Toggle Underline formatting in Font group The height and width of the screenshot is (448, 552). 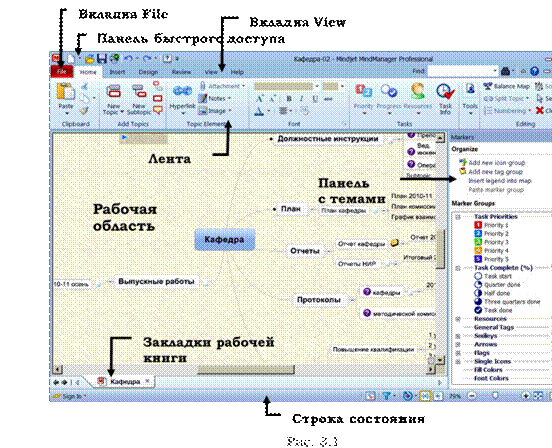pyautogui.click(x=315, y=99)
